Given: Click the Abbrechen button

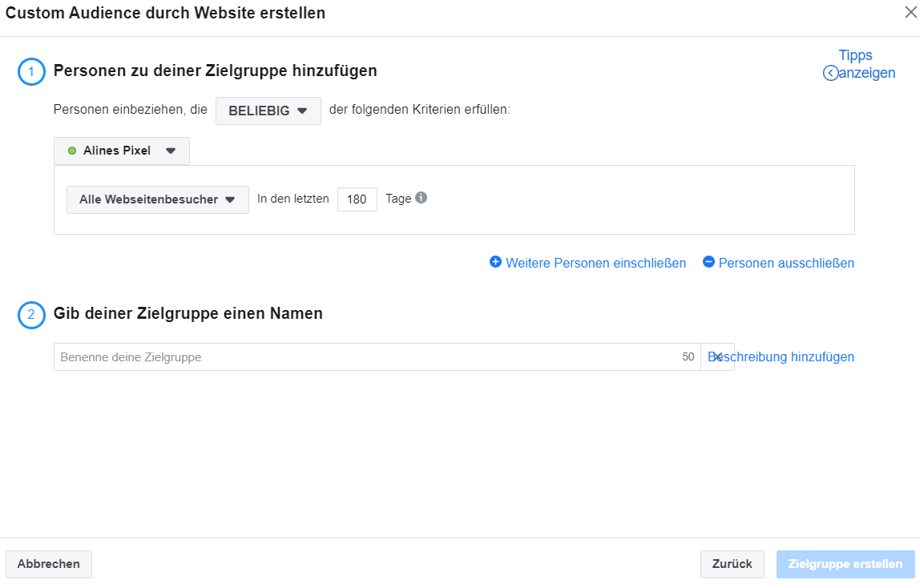Looking at the screenshot, I should [x=49, y=564].
